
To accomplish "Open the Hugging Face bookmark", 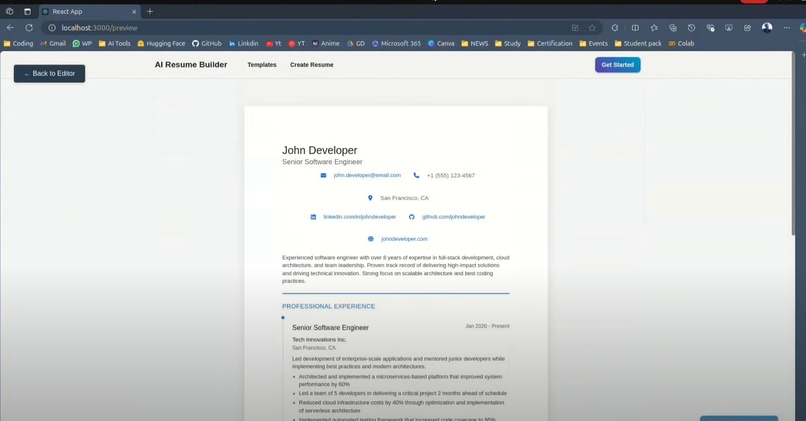I will click(161, 44).
